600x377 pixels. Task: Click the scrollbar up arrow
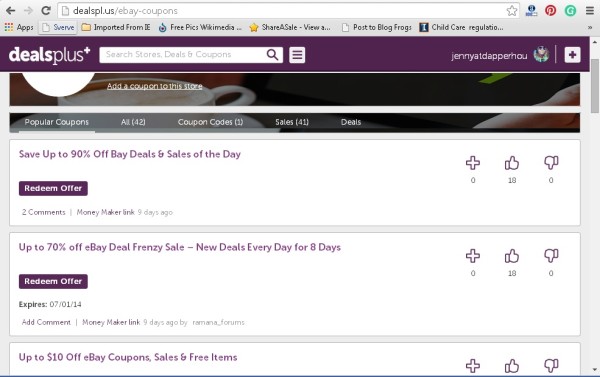coord(595,41)
